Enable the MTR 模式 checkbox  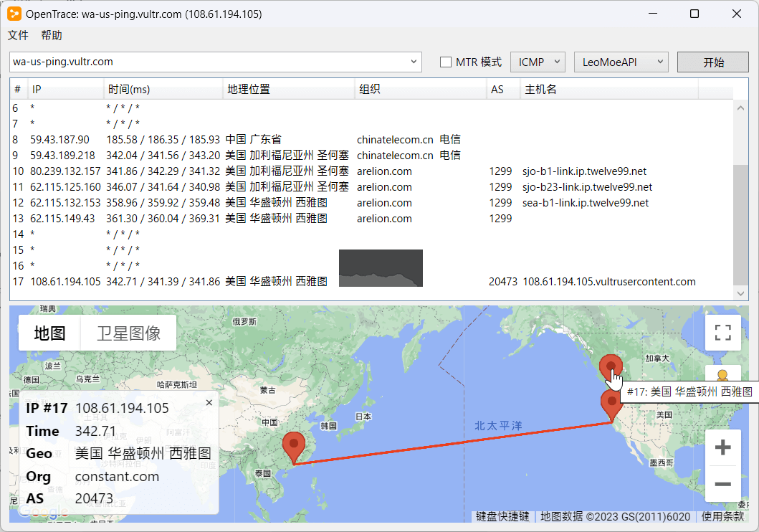pos(446,62)
